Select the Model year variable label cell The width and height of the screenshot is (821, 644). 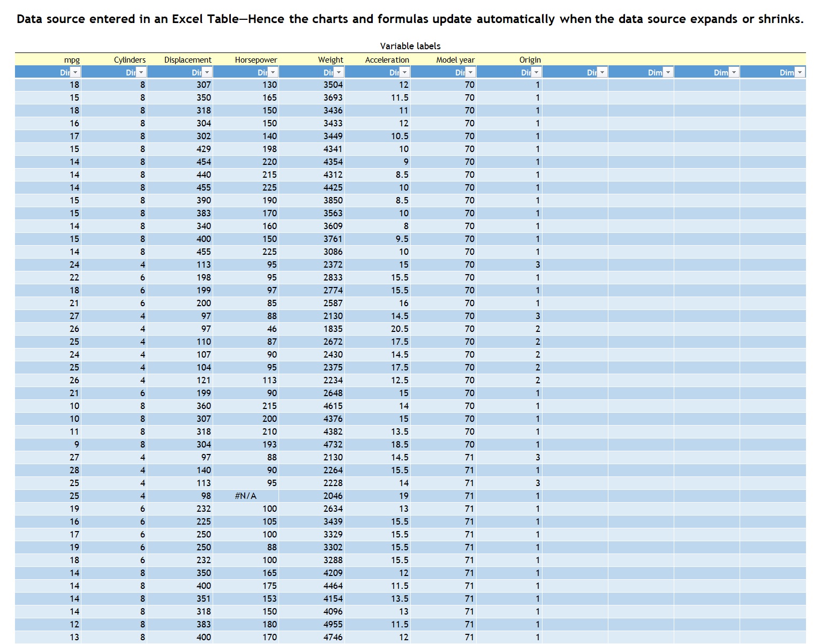443,59
